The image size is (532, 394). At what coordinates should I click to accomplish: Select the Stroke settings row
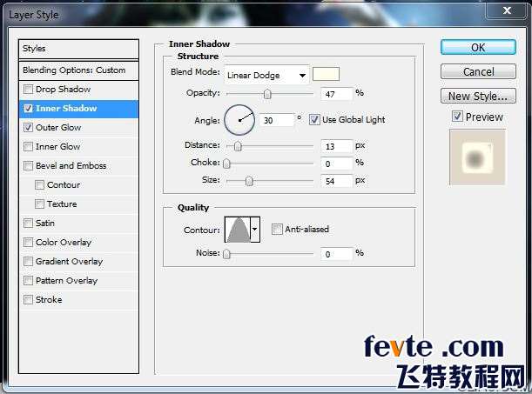78,300
